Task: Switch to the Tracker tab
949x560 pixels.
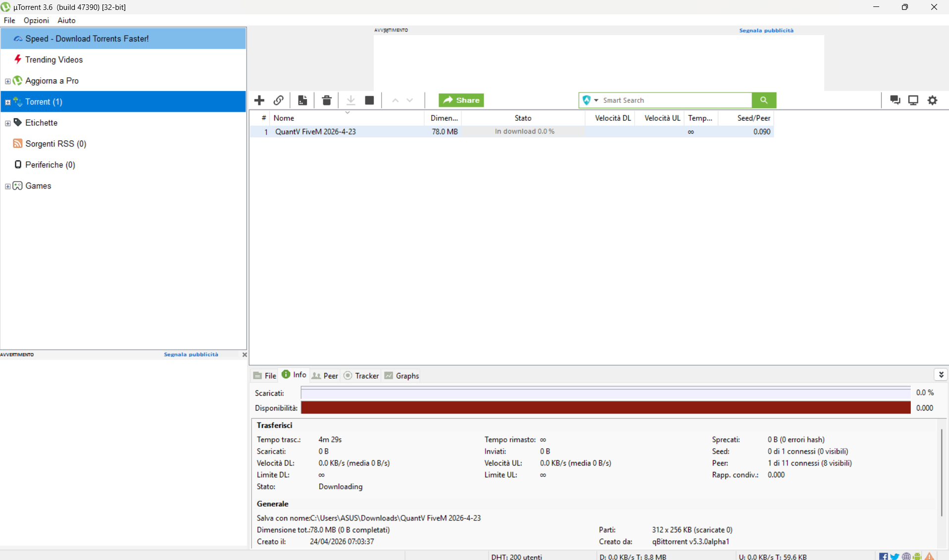Action: pyautogui.click(x=361, y=376)
